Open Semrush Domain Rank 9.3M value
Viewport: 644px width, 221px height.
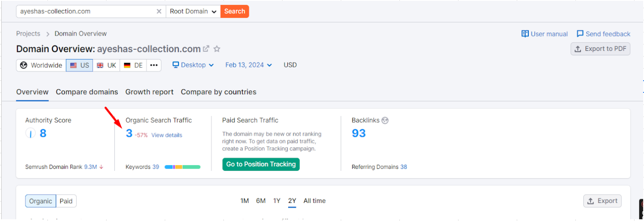pyautogui.click(x=91, y=167)
